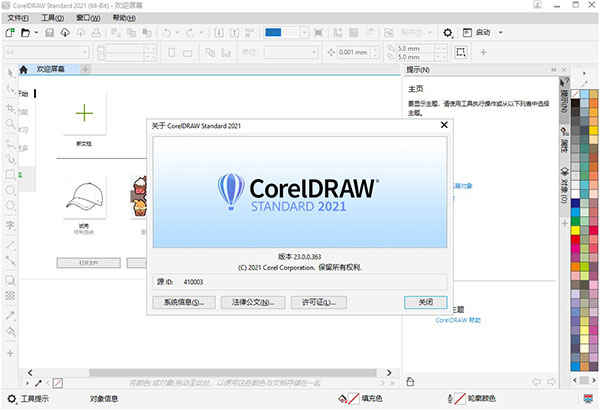Click the nudge distance 0.001 mm field

click(x=353, y=52)
